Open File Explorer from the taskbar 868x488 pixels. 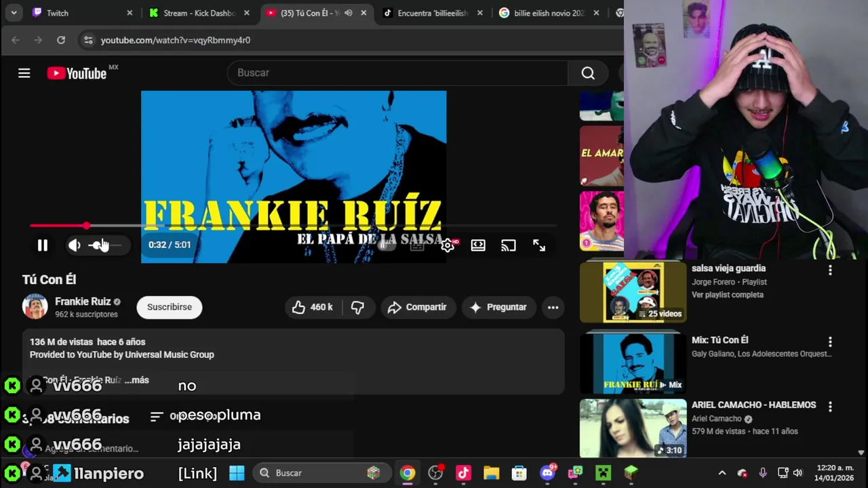pos(491,473)
